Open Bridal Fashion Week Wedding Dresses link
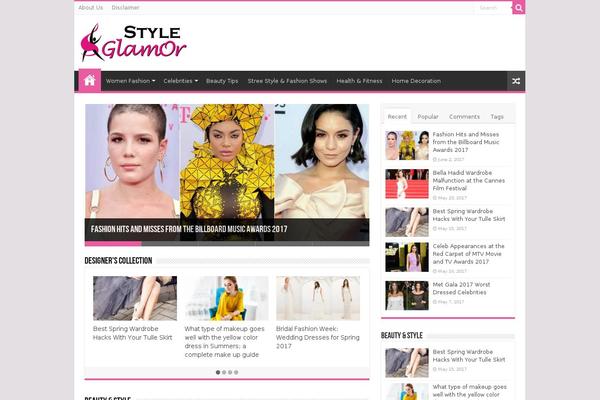This screenshot has height=400, width=600. [x=318, y=337]
